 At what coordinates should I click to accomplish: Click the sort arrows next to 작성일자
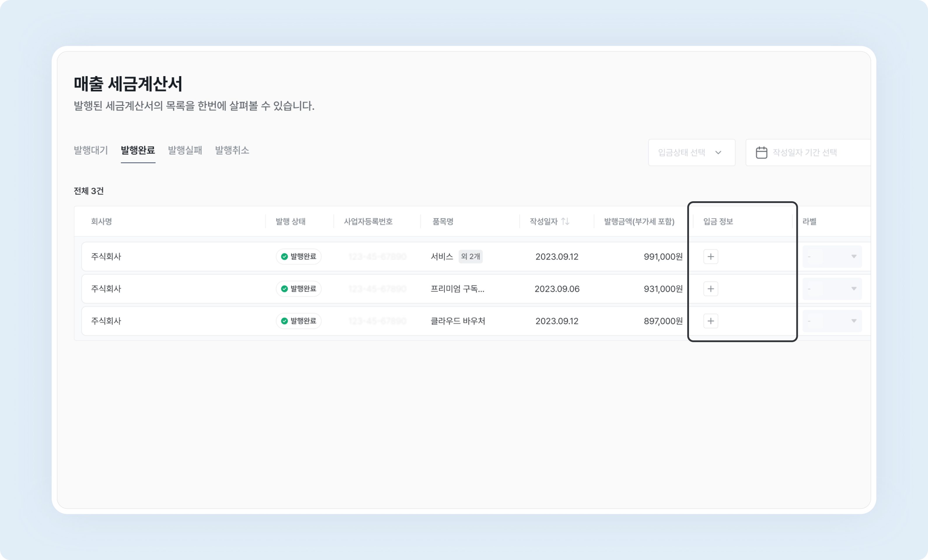pos(565,221)
